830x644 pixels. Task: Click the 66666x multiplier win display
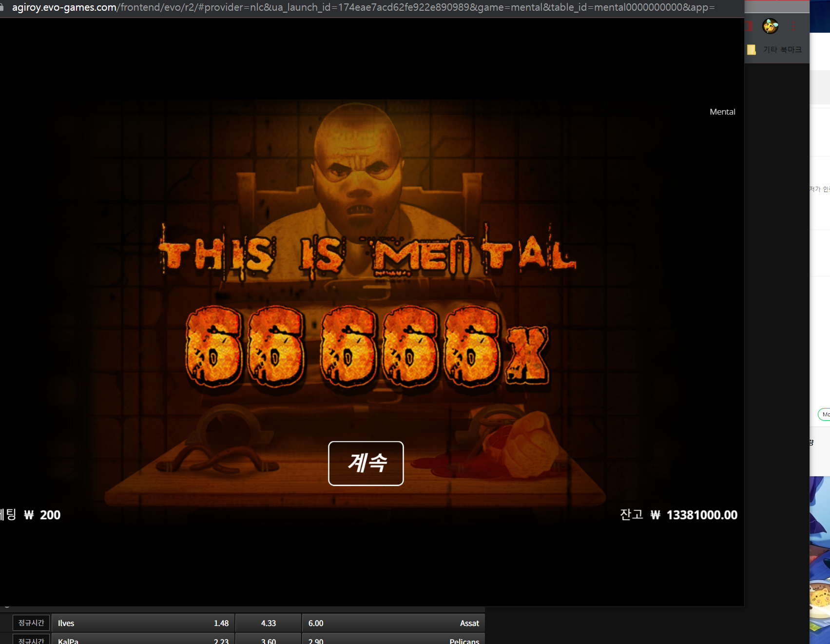(x=367, y=347)
